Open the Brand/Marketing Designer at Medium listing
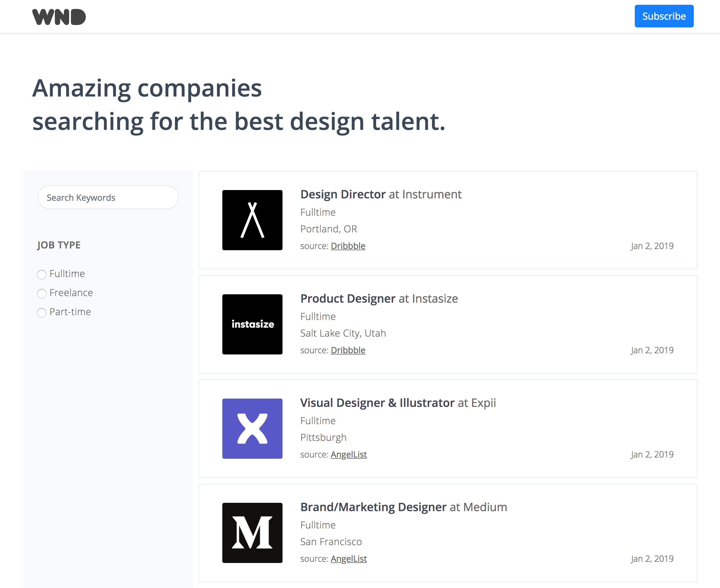Viewport: 720px width, 588px height. click(373, 507)
